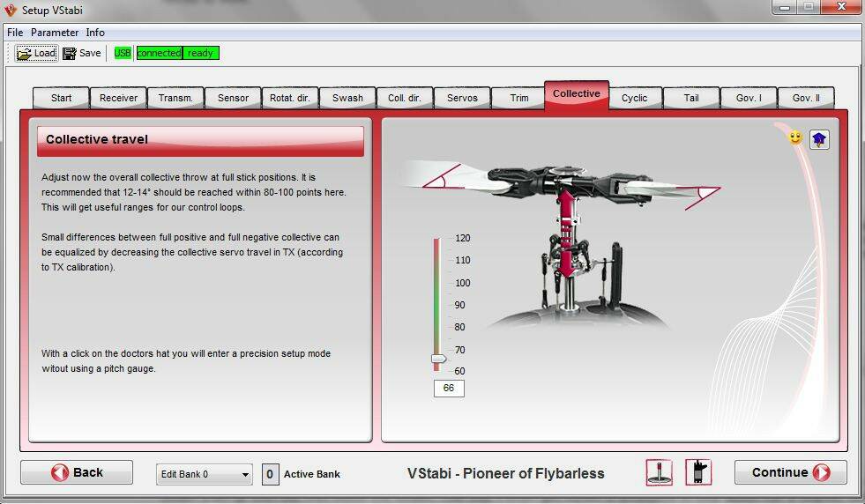Image resolution: width=865 pixels, height=504 pixels.
Task: Switch to the Cyclic tab
Action: [x=634, y=98]
